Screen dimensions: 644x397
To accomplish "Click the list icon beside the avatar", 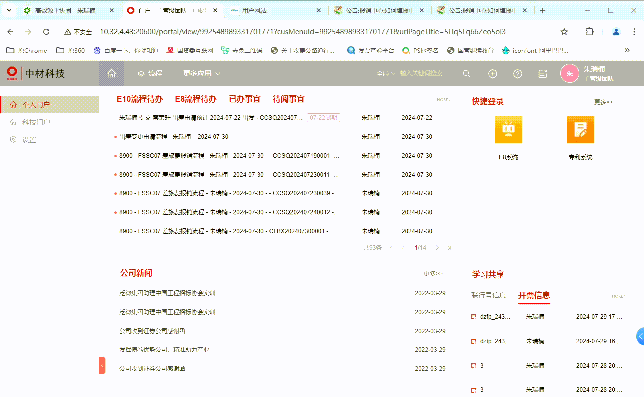I will [543, 74].
